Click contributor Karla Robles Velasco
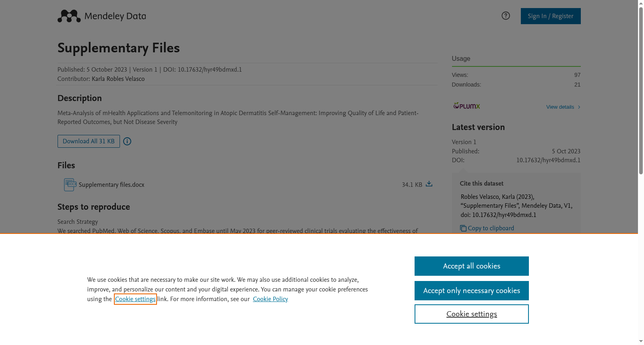 pyautogui.click(x=118, y=79)
